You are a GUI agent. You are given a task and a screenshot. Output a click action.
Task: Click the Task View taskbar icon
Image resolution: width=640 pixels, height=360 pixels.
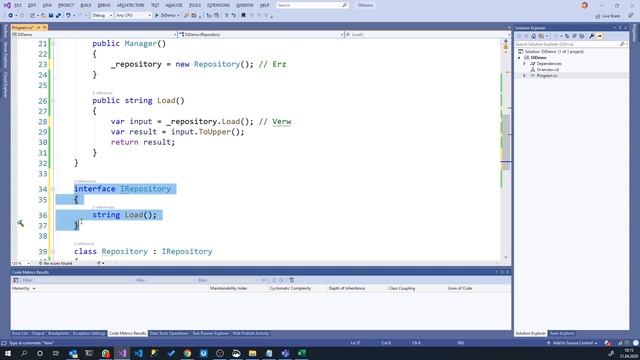(56, 353)
